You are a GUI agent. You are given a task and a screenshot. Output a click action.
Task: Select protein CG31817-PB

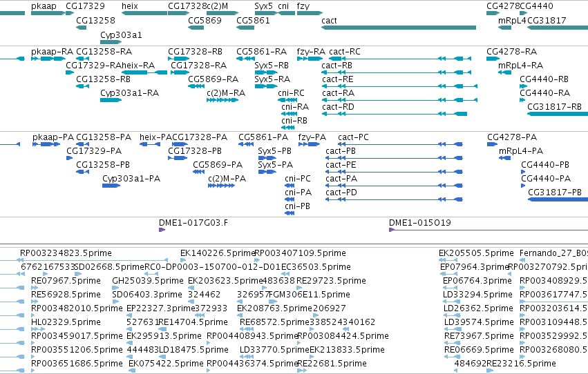point(558,199)
